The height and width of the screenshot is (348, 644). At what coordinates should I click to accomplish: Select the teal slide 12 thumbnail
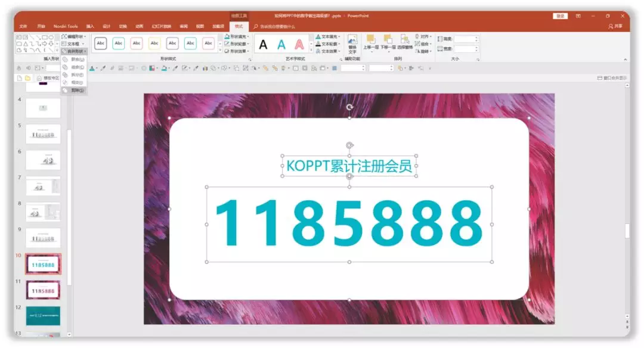coord(43,316)
